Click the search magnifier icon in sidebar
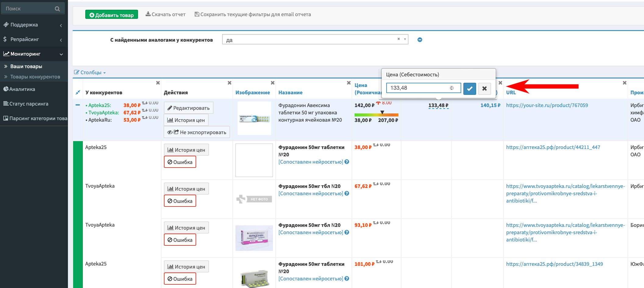The width and height of the screenshot is (644, 288). point(57,9)
